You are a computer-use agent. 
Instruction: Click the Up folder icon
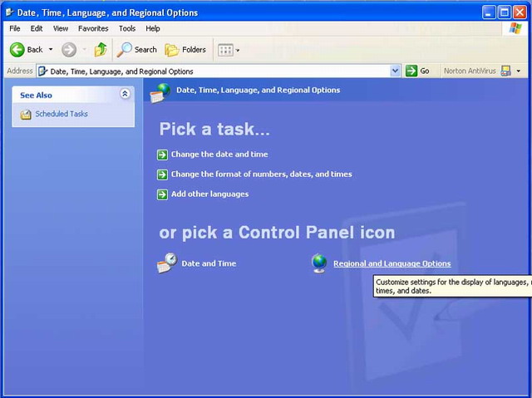pyautogui.click(x=101, y=50)
